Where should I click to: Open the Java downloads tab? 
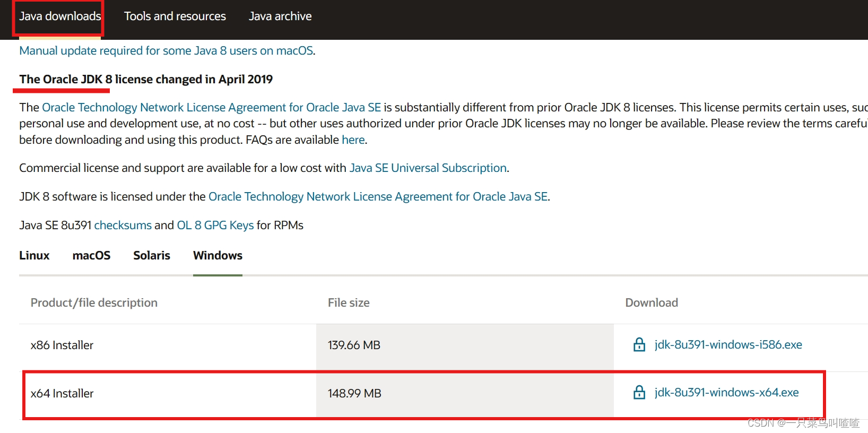click(60, 16)
